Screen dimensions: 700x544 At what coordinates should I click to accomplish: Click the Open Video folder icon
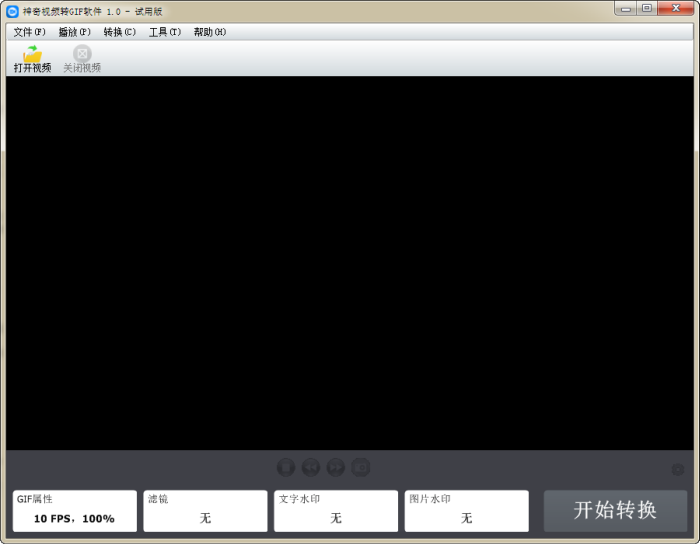[32, 54]
